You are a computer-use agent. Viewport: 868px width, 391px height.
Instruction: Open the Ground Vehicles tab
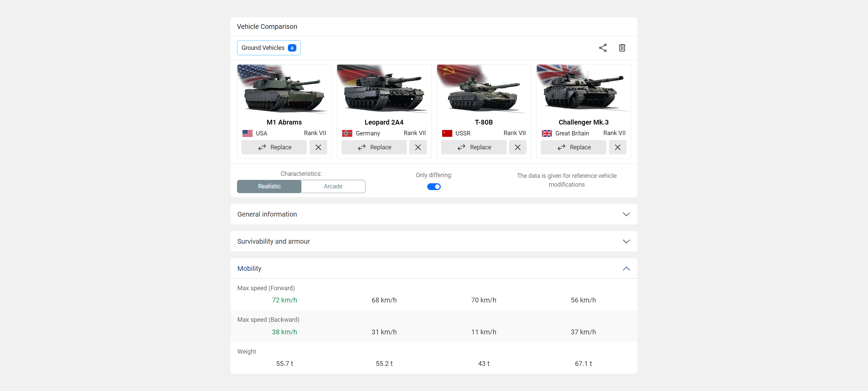tap(263, 48)
